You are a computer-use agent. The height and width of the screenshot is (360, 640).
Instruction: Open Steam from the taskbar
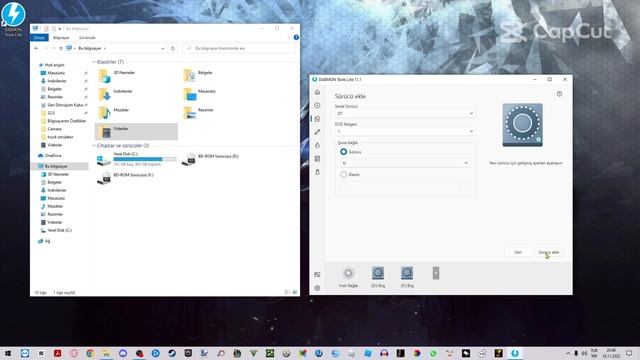pos(172,353)
